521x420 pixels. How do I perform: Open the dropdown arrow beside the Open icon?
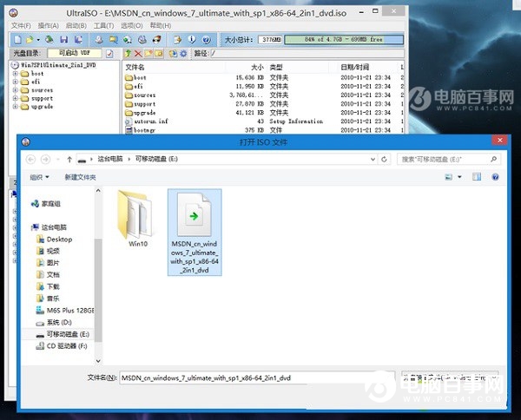pos(38,40)
